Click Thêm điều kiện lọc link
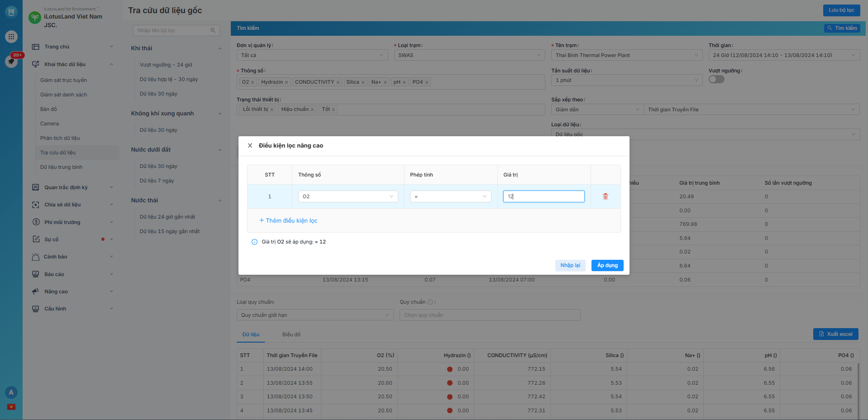The height and width of the screenshot is (420, 868). (x=288, y=220)
